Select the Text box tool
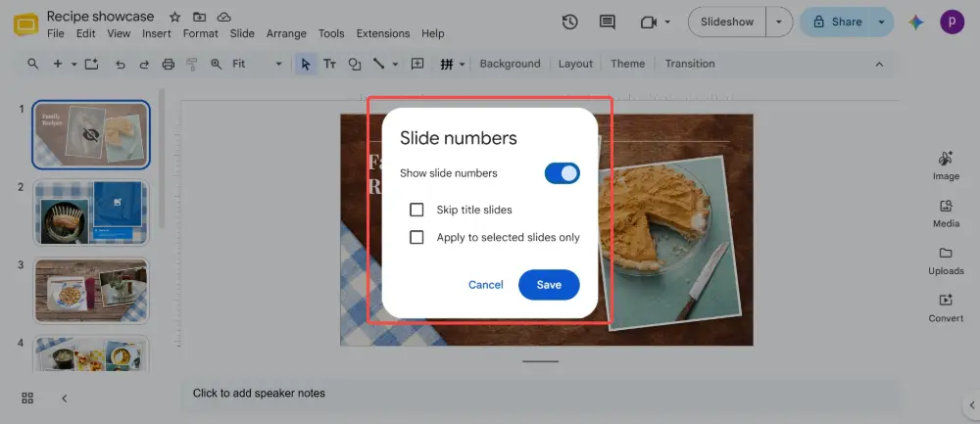This screenshot has height=424, width=980. (329, 64)
